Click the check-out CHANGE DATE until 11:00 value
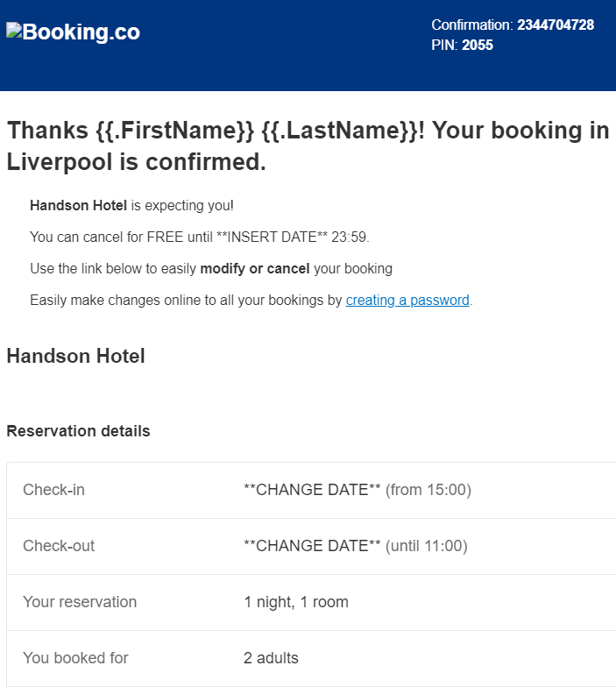The height and width of the screenshot is (687, 616). pyautogui.click(x=356, y=546)
